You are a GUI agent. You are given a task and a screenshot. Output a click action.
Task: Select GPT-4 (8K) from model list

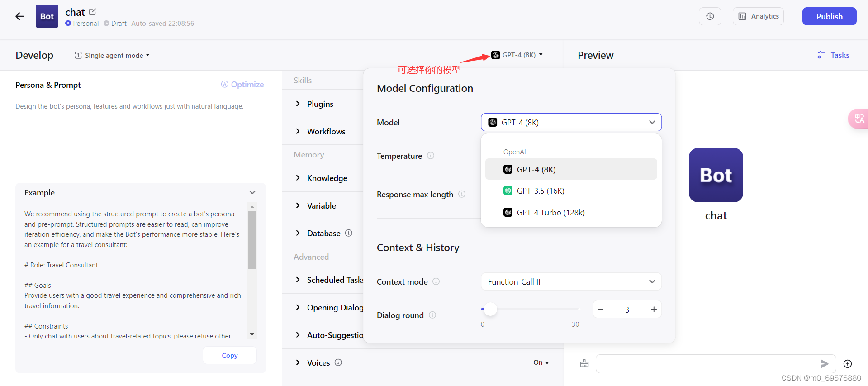pos(571,169)
